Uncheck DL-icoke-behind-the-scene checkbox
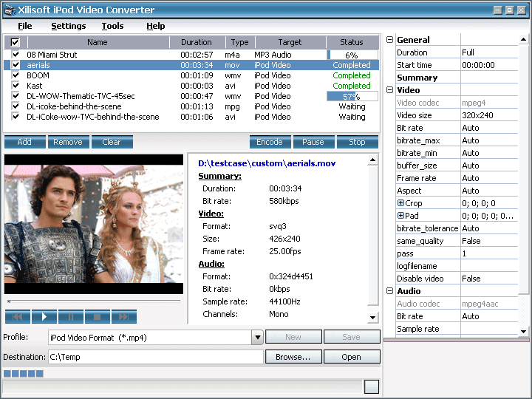Screen dimensions: 532x399 click(16, 106)
